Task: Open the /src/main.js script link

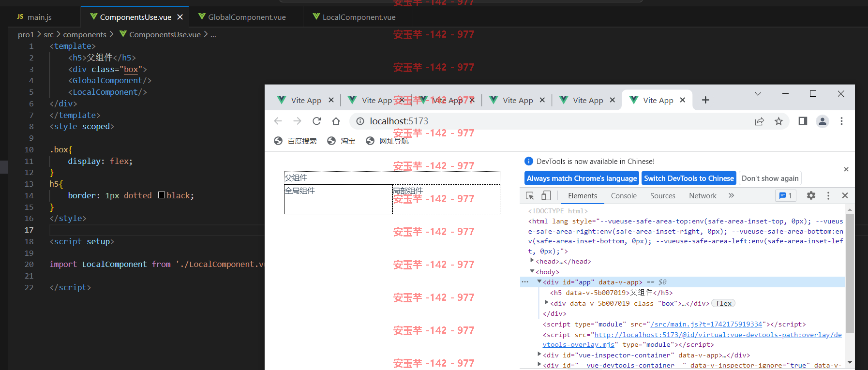Action: coord(706,324)
